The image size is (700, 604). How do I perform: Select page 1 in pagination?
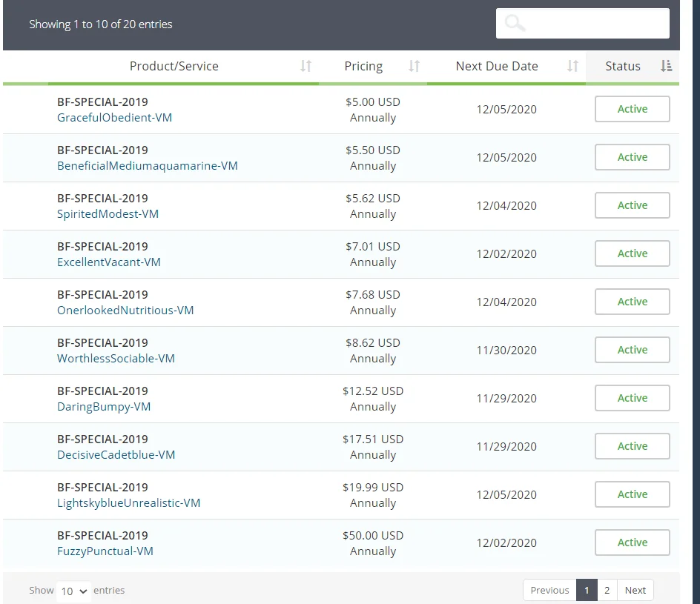coord(587,590)
